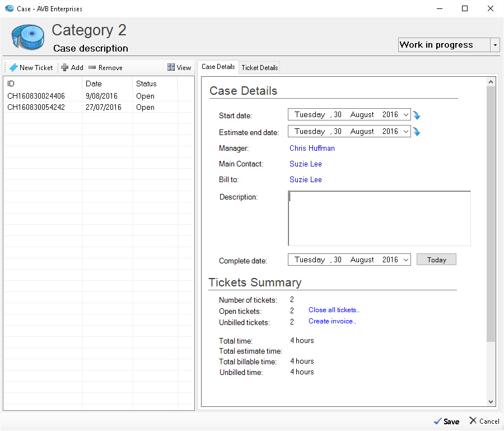The width and height of the screenshot is (504, 431).
Task: Expand the Start date calendar dropdown
Action: tap(405, 115)
